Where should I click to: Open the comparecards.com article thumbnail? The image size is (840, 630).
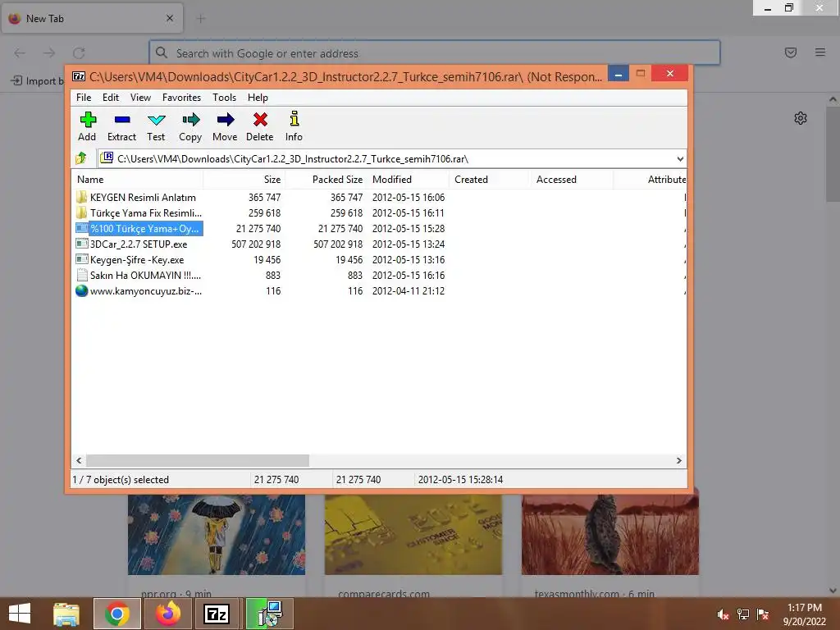pos(413,534)
